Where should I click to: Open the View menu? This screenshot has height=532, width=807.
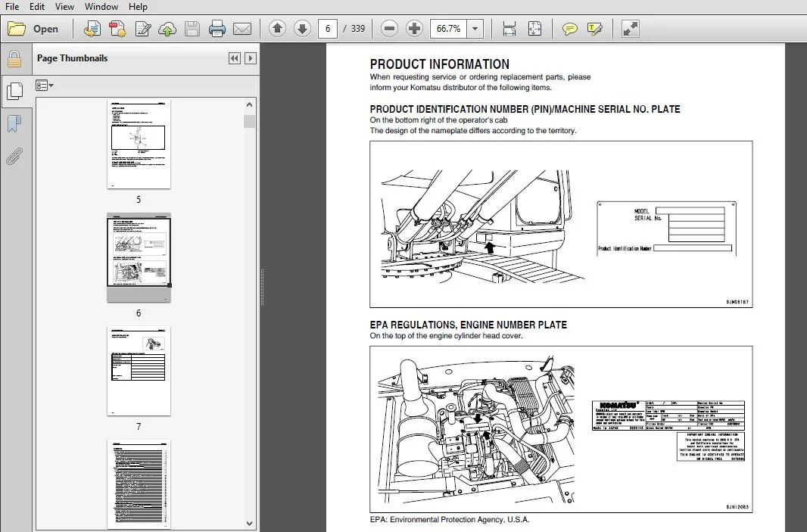click(64, 7)
